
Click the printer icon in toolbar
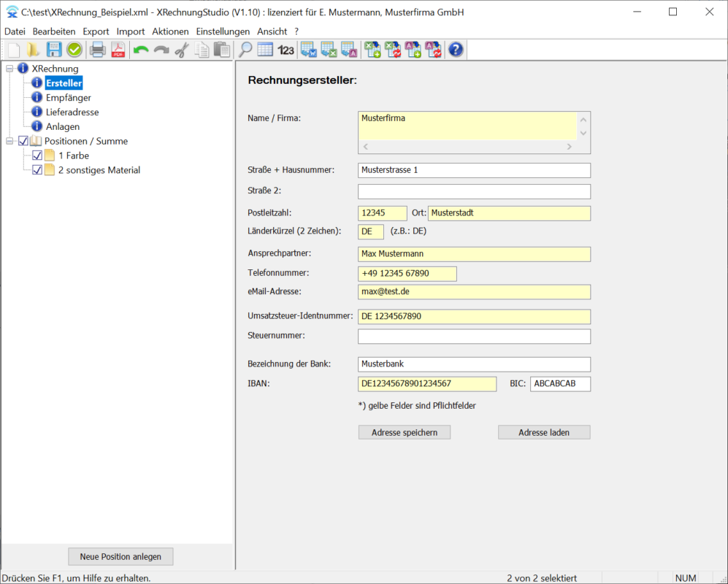pos(97,50)
